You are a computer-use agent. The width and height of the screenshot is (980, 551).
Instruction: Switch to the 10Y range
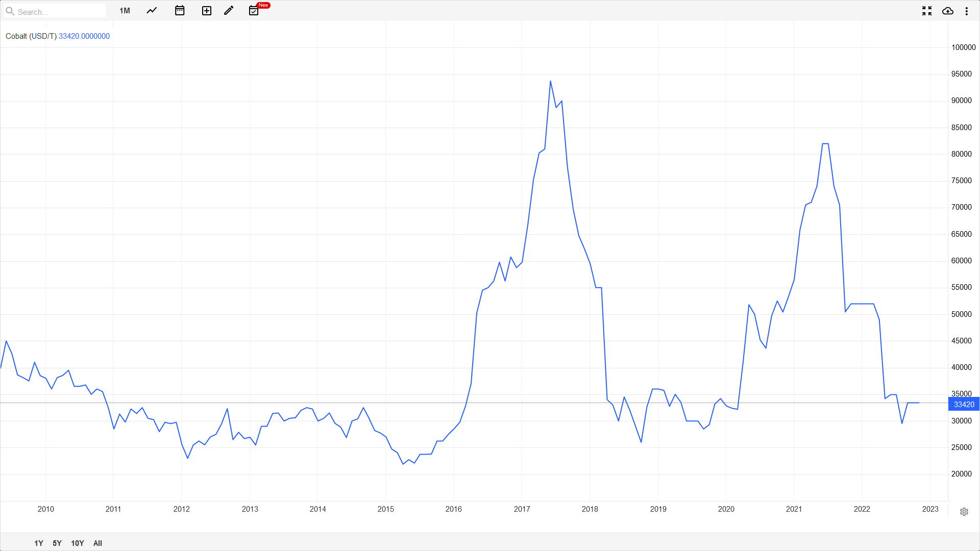[78, 543]
